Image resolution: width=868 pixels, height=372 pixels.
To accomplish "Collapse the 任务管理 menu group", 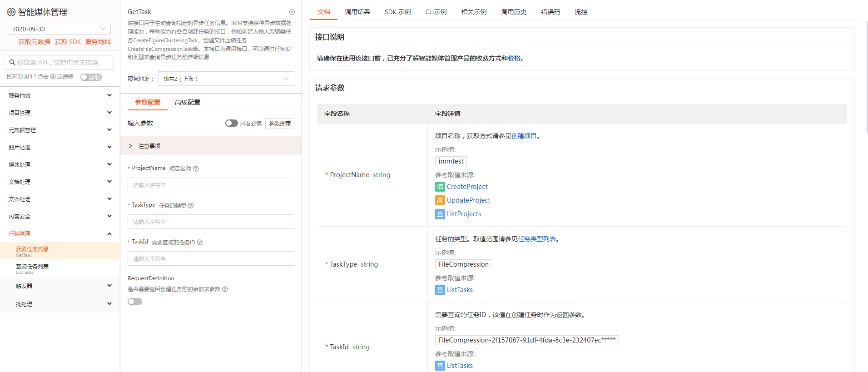I will coord(60,233).
